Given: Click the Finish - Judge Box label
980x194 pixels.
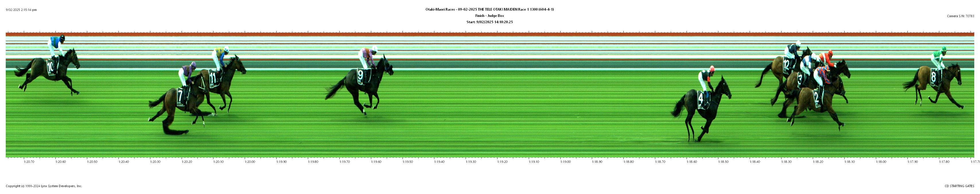Looking at the screenshot, I should coord(490,15).
